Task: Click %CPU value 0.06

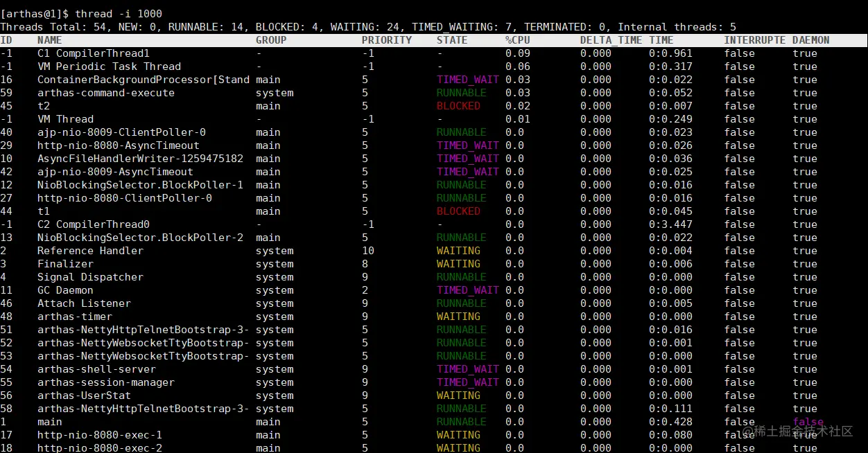Action: click(x=518, y=66)
